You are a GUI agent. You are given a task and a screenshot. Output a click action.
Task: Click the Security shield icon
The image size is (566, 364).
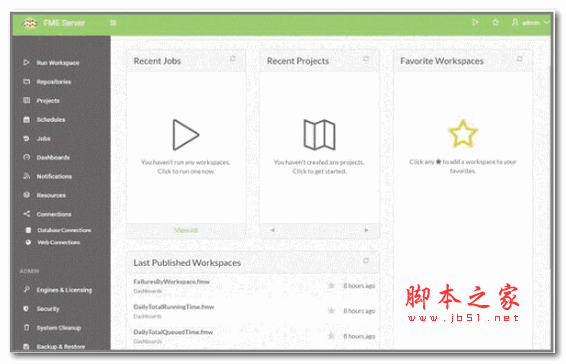click(26, 309)
